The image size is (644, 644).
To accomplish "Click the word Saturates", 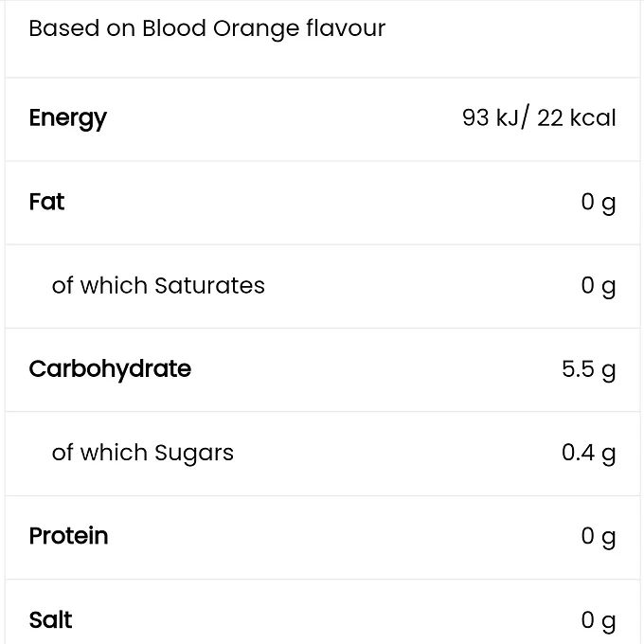I will coord(209,285).
